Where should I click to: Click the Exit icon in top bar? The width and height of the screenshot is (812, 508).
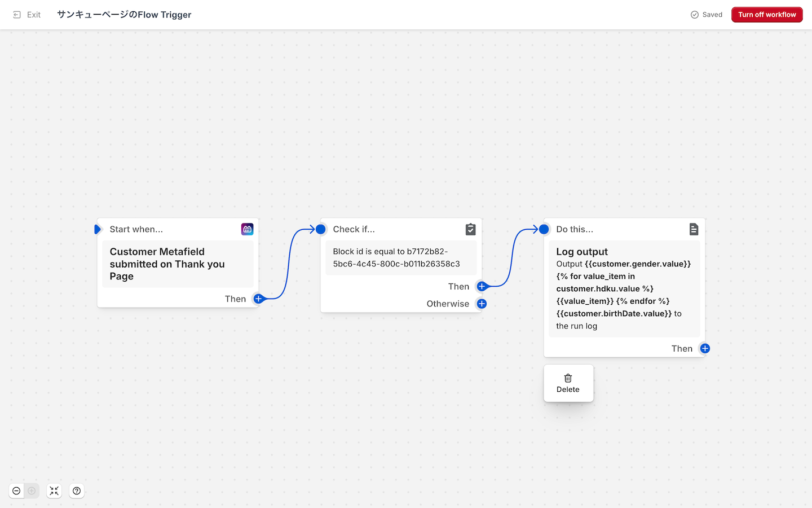(x=17, y=15)
